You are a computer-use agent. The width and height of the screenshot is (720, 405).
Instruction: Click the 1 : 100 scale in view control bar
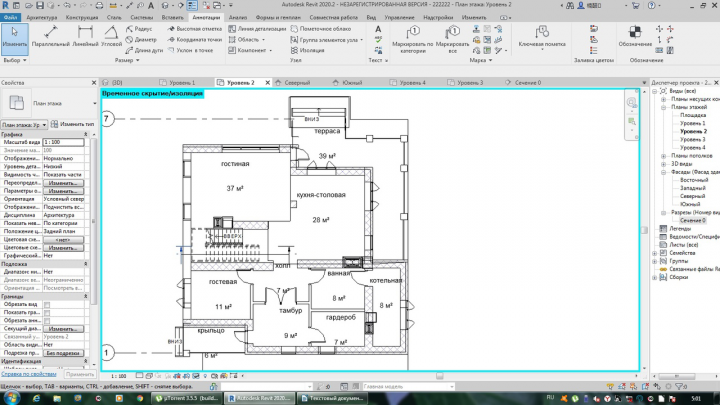(118, 376)
